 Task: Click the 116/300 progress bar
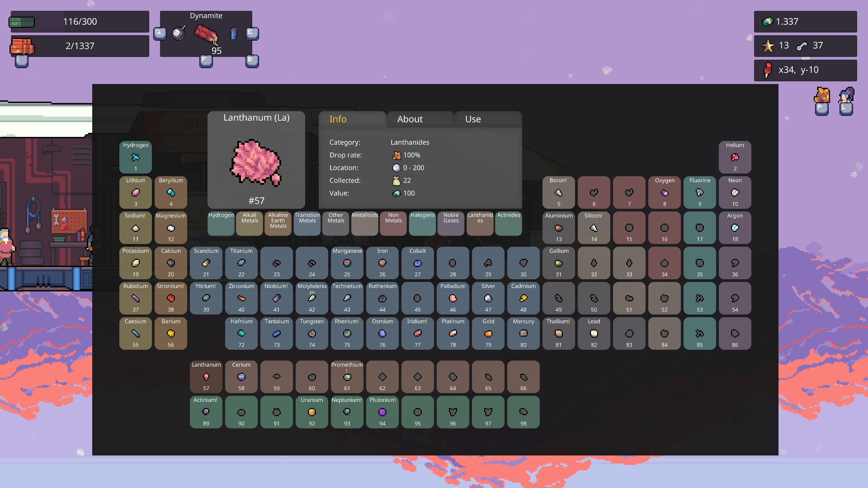tap(79, 21)
